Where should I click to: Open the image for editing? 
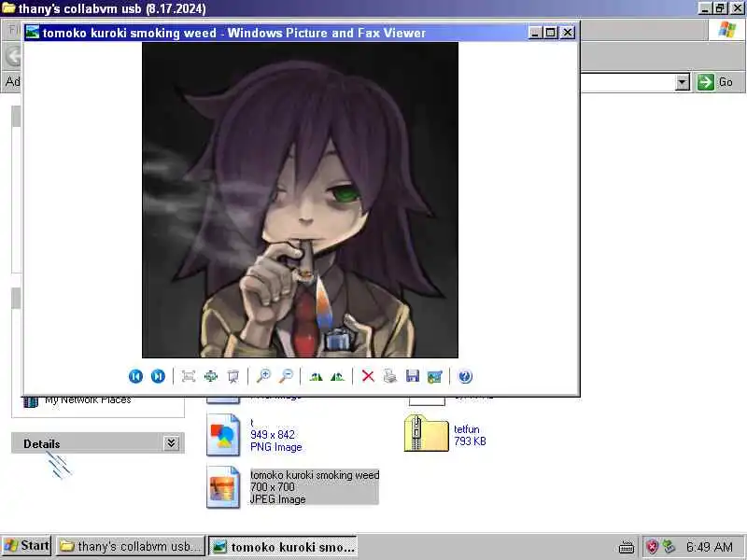pos(435,376)
